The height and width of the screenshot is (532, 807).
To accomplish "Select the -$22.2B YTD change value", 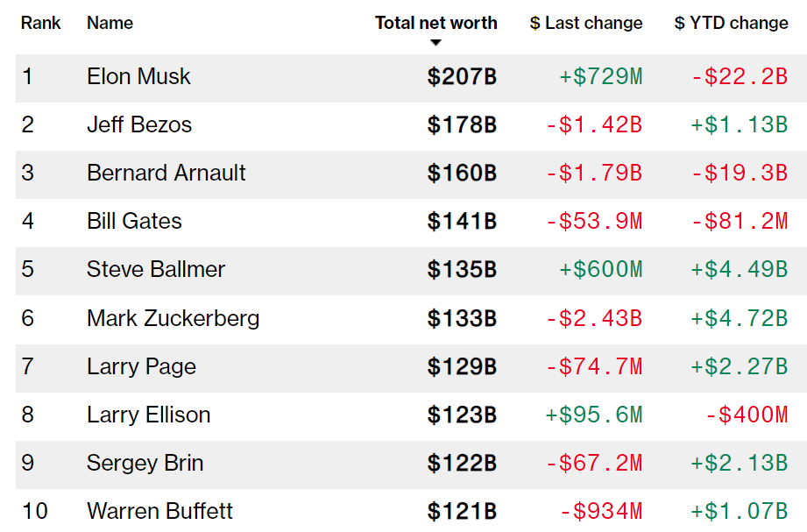I will 740,77.
